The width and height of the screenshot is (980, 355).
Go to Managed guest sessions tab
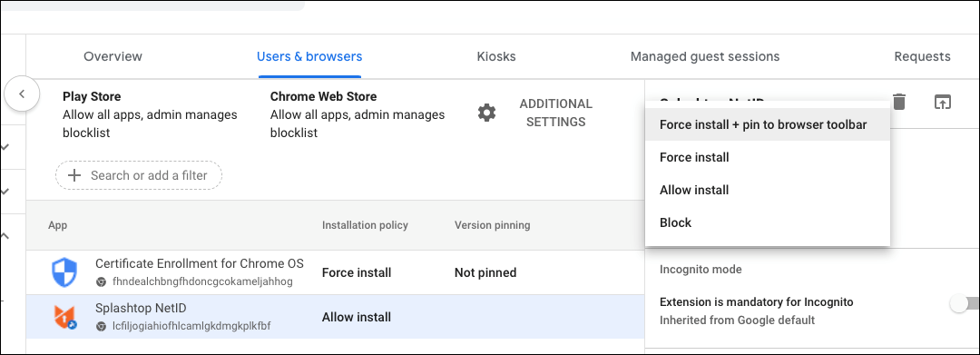pyautogui.click(x=705, y=56)
